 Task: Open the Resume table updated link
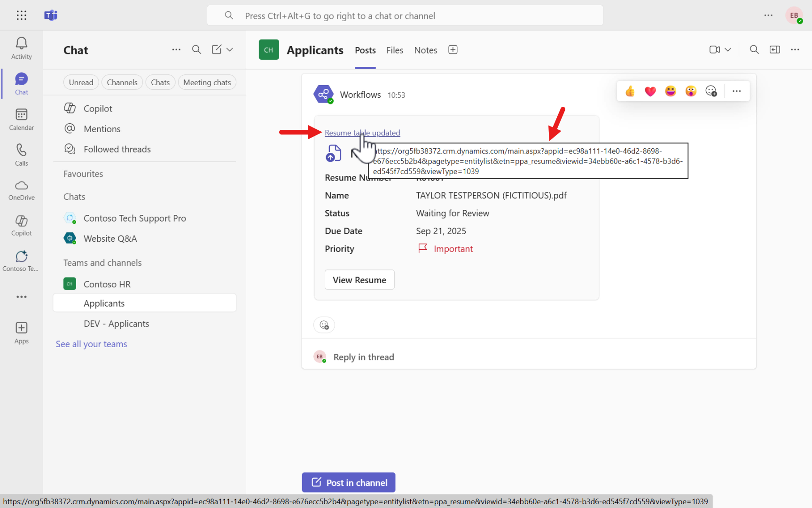click(x=362, y=133)
